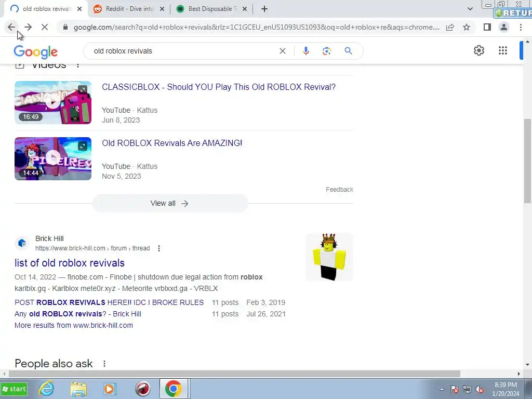The image size is (532, 399).
Task: Click the brick-hill.com forum thread URL
Action: [x=92, y=248]
